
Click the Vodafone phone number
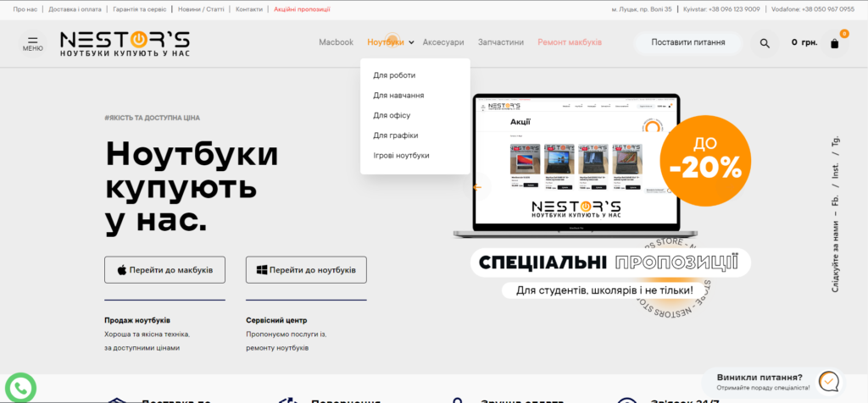pyautogui.click(x=813, y=9)
